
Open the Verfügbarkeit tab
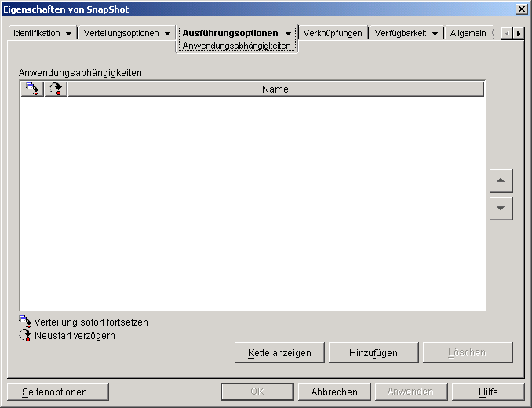[400, 33]
